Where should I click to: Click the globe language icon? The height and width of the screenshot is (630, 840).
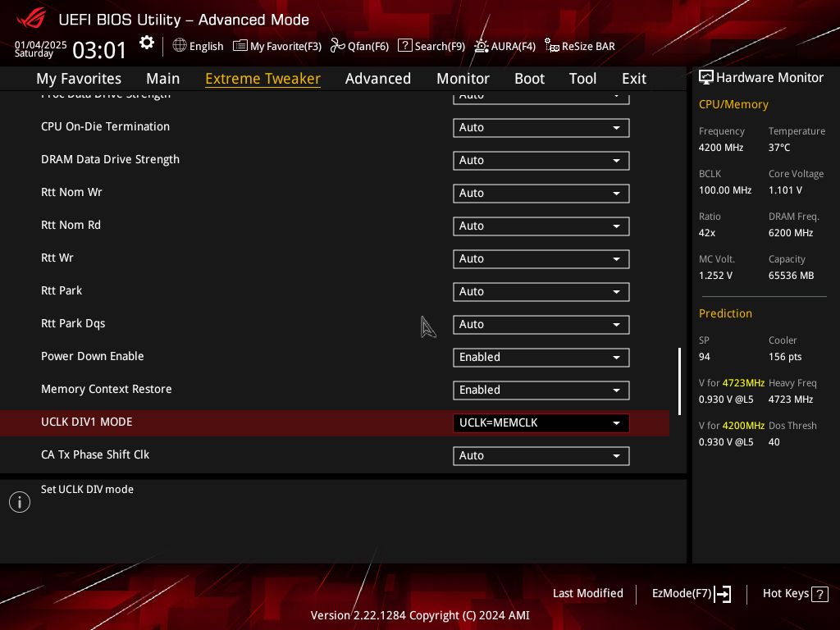(x=180, y=46)
